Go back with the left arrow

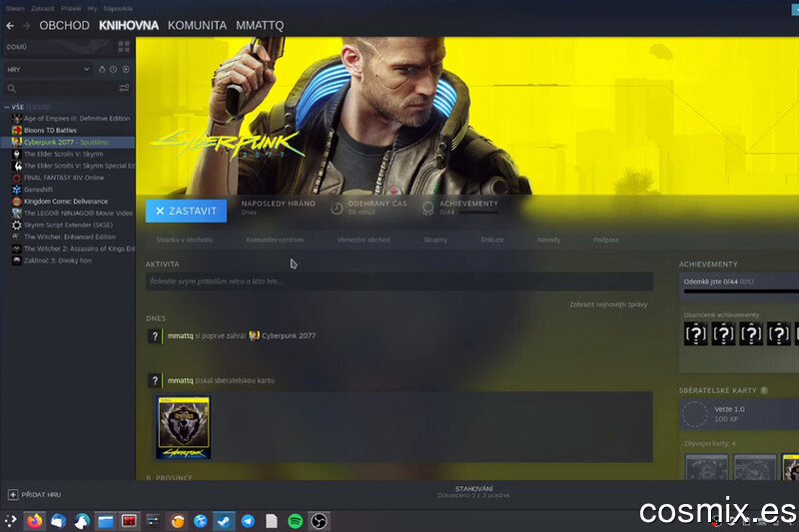point(10,26)
